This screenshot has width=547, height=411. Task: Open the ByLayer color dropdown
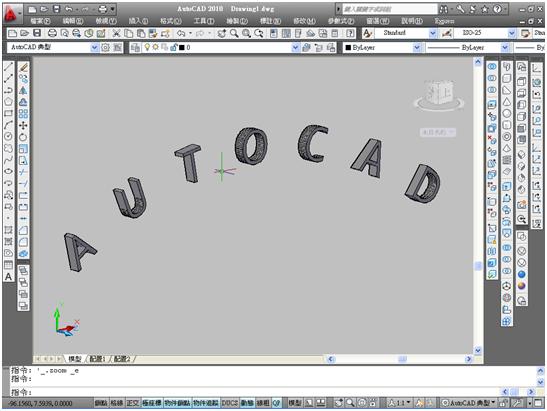(417, 47)
